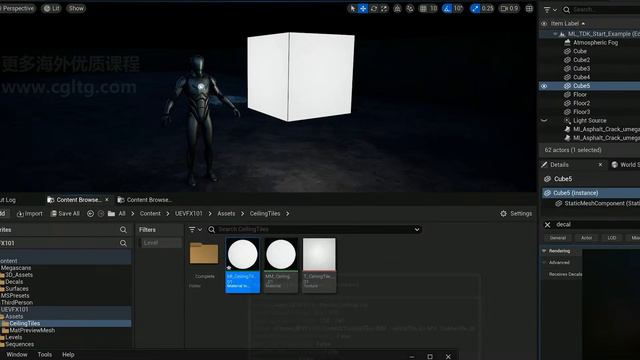
Task: Select Cube5 (Instance) component row
Action: pyautogui.click(x=590, y=193)
